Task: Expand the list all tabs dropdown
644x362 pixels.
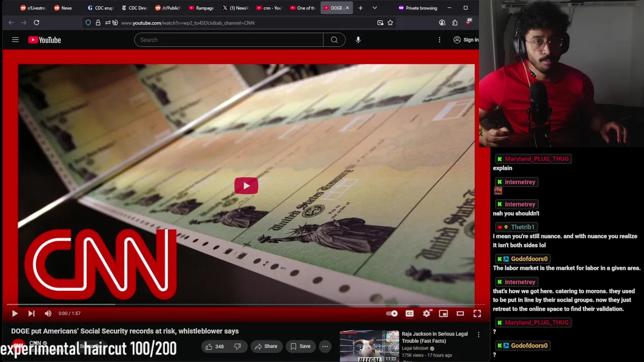Action: coord(374,8)
